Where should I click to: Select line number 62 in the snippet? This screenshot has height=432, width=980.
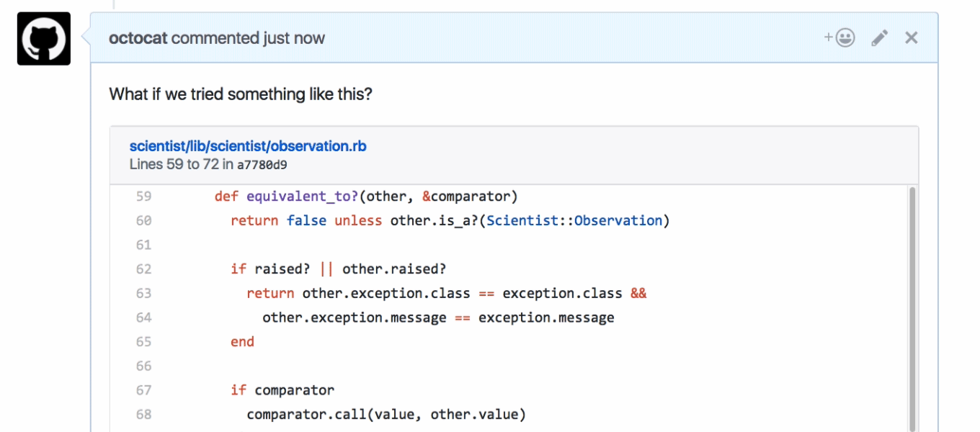(x=143, y=269)
